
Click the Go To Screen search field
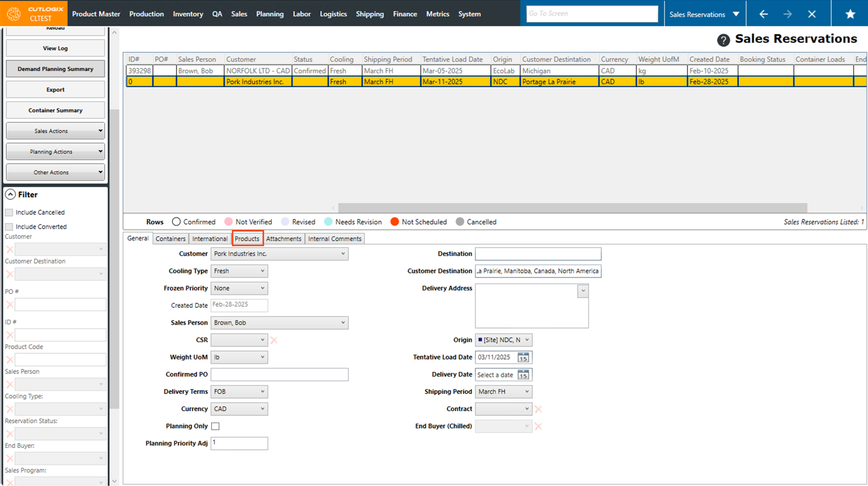click(591, 14)
